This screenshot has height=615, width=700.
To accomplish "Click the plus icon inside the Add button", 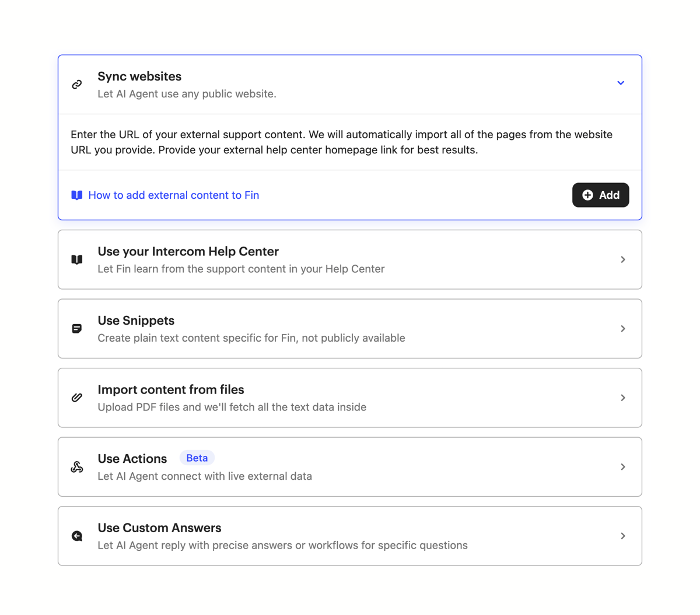I will [587, 195].
